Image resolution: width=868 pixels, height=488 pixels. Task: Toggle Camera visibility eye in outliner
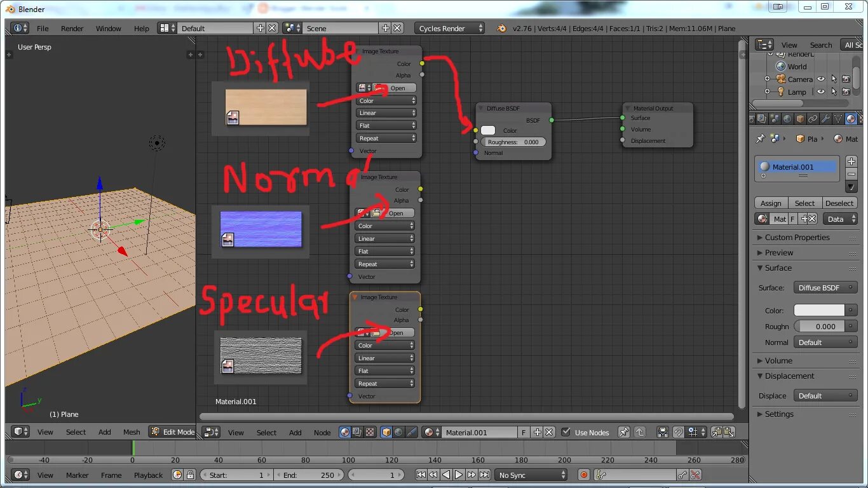pyautogui.click(x=821, y=79)
